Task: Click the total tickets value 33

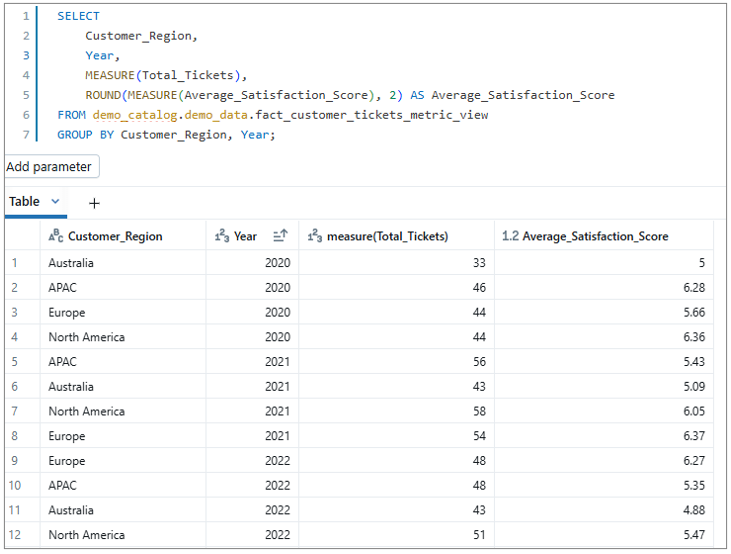Action: click(479, 263)
